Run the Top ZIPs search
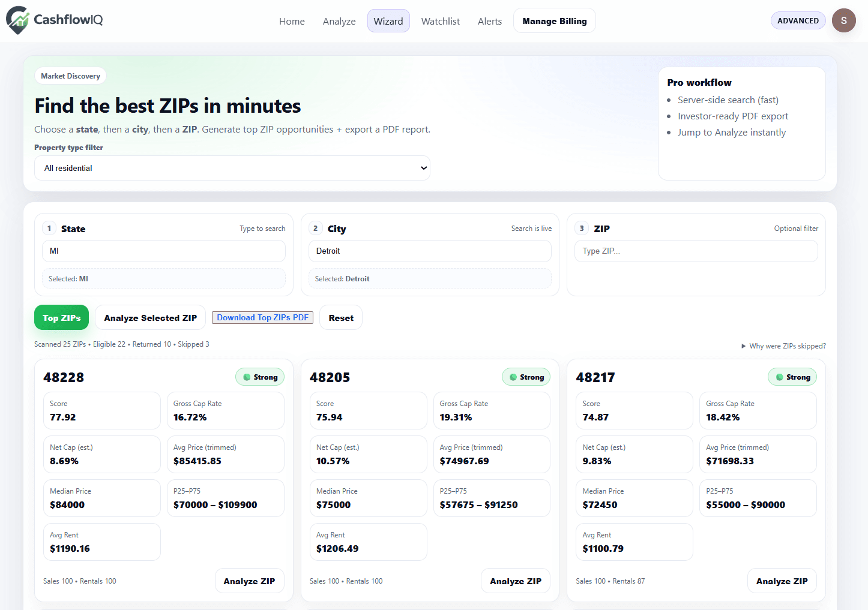Image resolution: width=868 pixels, height=610 pixels. tap(61, 317)
